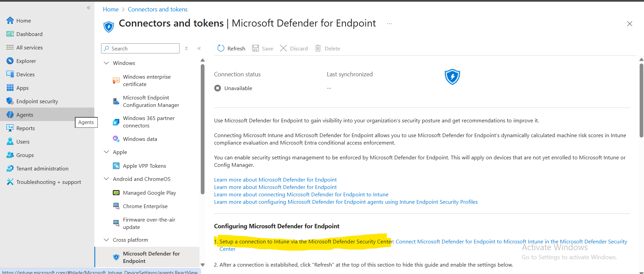Click the Users person icon
This screenshot has width=644, height=274.
pos(10,142)
